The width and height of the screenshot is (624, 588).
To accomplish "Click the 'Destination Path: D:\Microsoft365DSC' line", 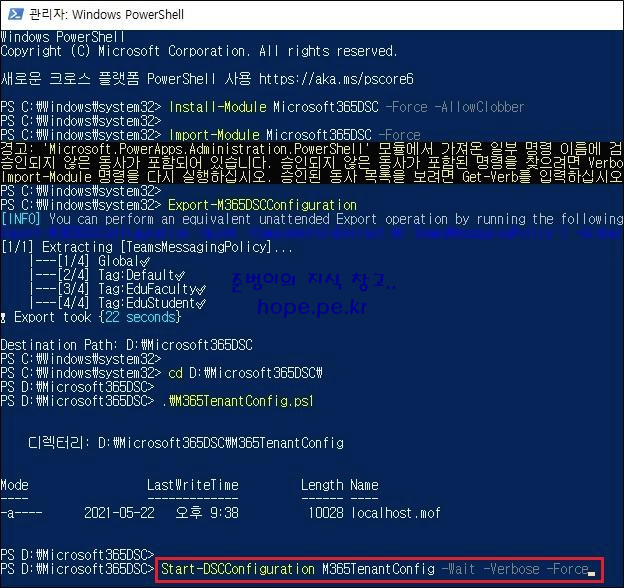I will (127, 345).
